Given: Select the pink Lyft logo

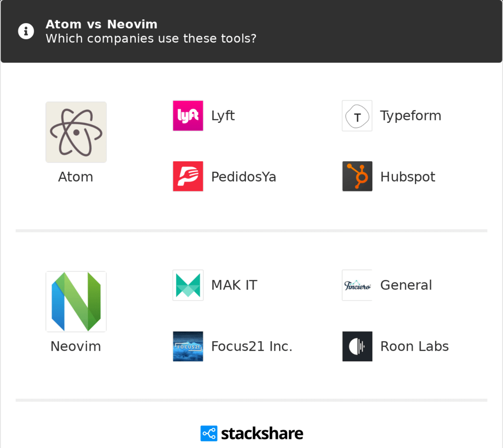Looking at the screenshot, I should click(188, 116).
